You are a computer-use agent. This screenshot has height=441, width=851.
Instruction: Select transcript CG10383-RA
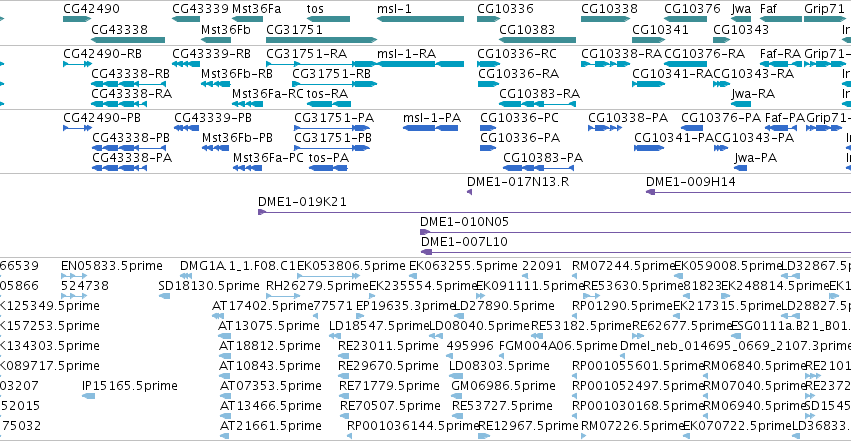pyautogui.click(x=539, y=94)
